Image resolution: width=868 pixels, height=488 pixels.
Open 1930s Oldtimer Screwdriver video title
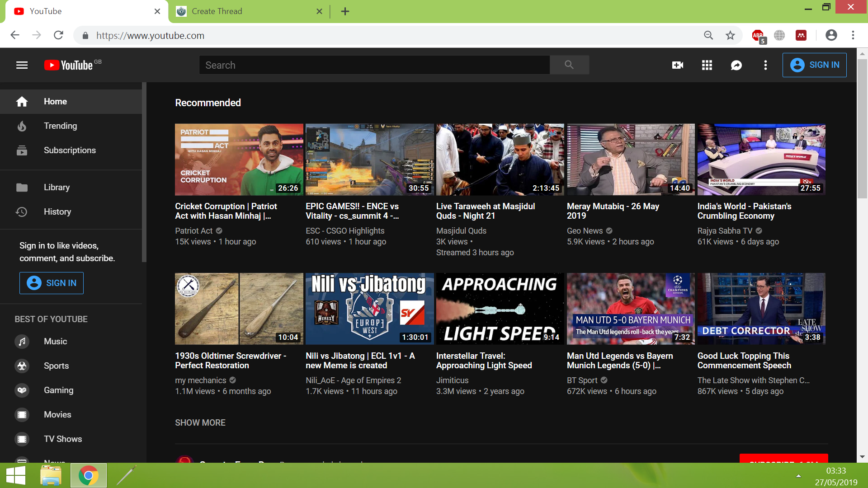tap(231, 361)
